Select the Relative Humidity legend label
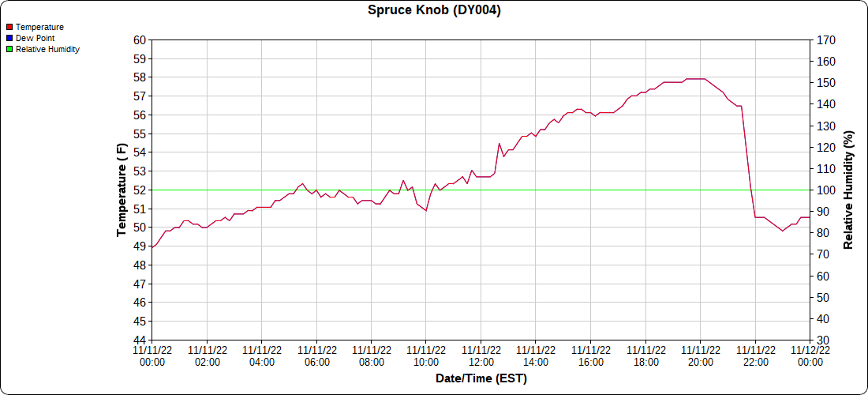Viewport: 868px width, 395px height. click(x=47, y=49)
